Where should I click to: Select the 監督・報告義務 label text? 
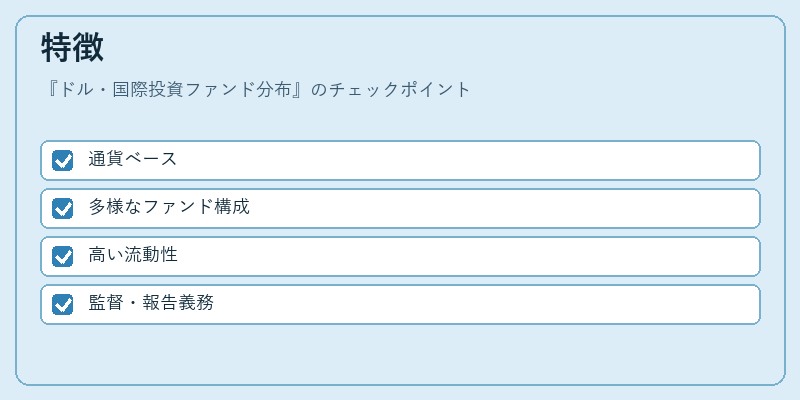151,303
